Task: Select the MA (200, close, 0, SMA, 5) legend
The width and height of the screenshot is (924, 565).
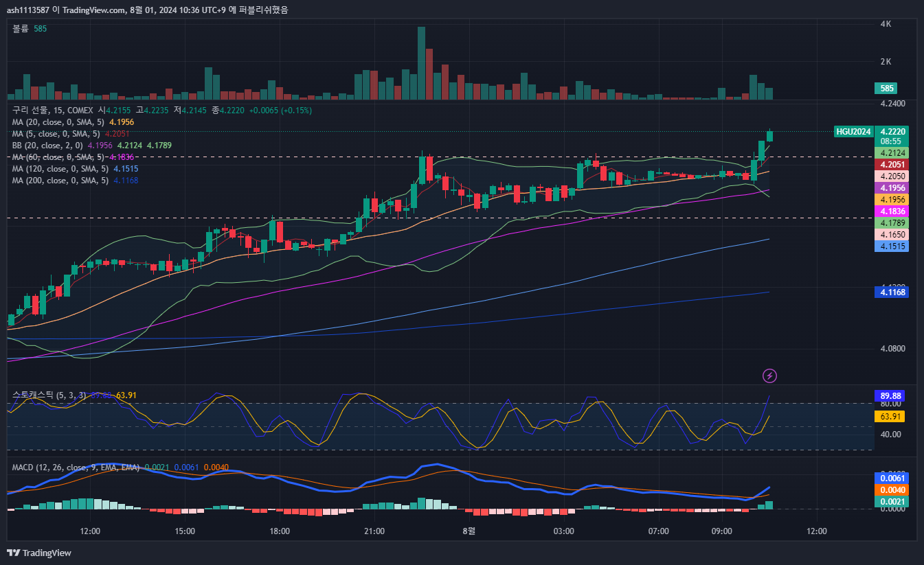Action: click(x=60, y=181)
